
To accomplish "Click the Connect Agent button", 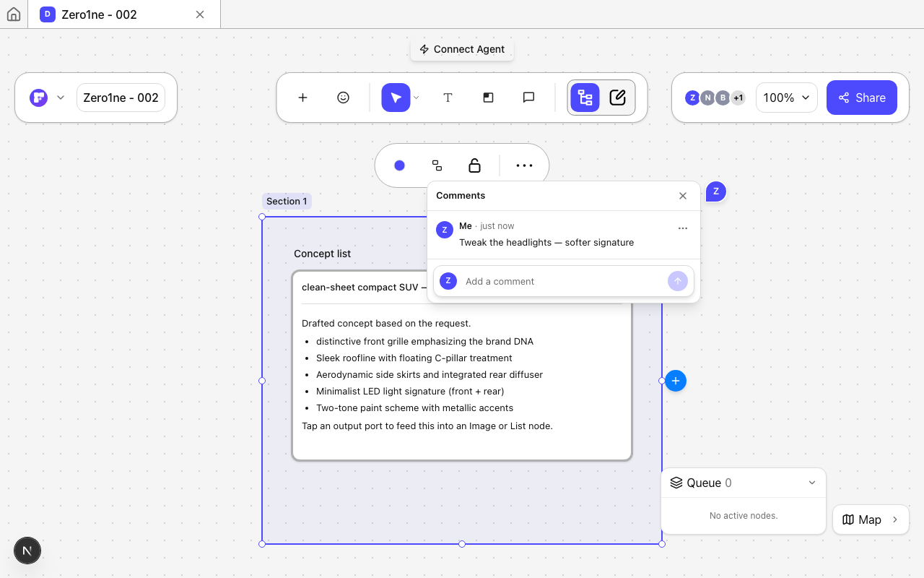I will coord(462,49).
